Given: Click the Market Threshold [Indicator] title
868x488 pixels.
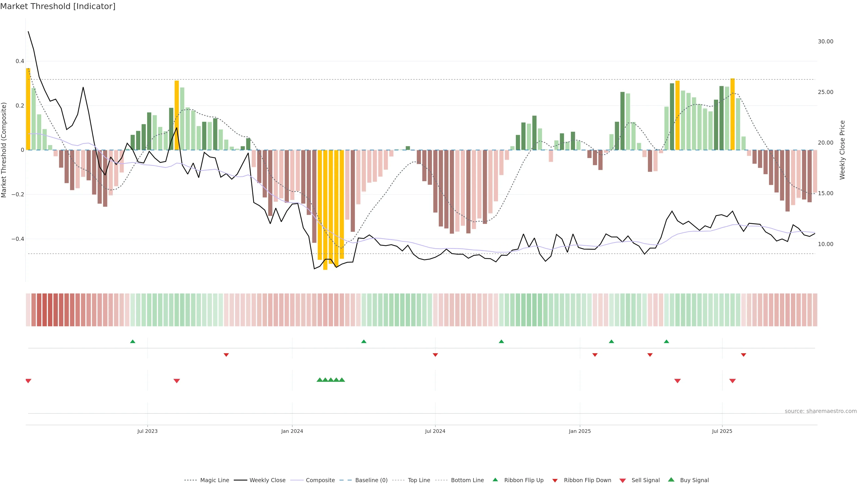Looking at the screenshot, I should (58, 6).
